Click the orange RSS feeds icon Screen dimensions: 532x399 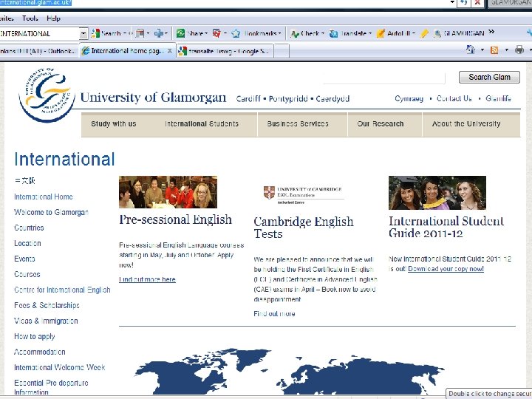pos(494,50)
